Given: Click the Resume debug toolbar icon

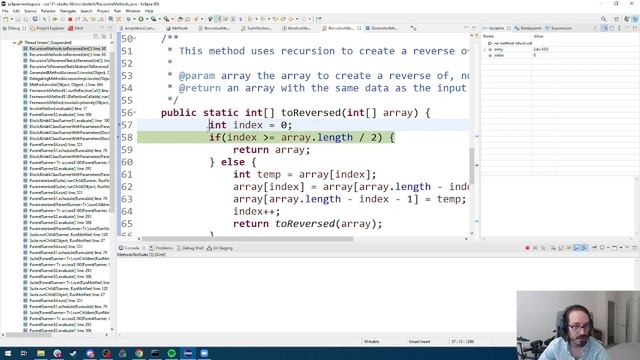Looking at the screenshot, I should click(55, 19).
